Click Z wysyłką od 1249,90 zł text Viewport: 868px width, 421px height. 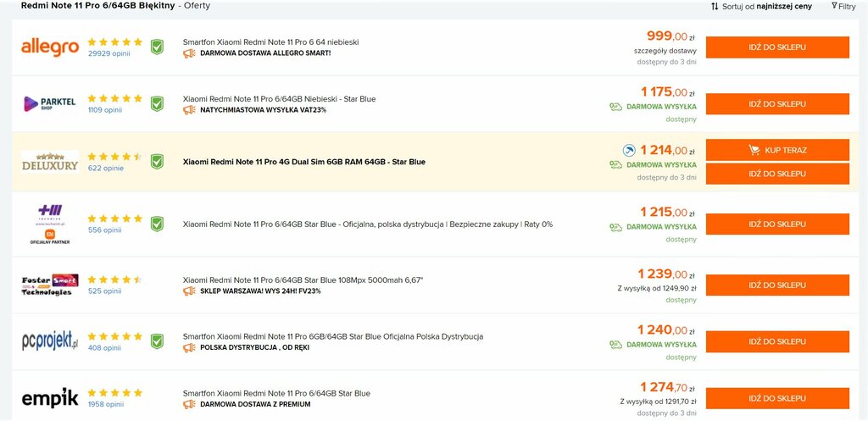click(657, 288)
